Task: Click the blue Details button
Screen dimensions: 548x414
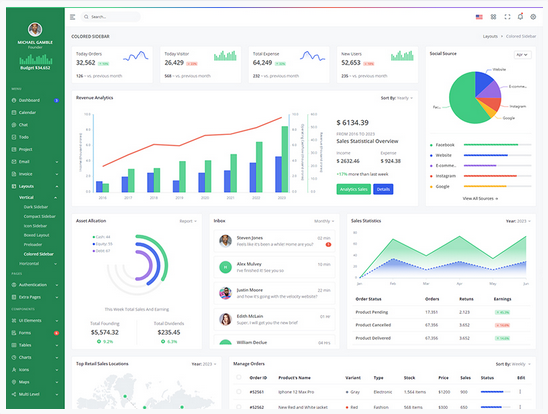Action: point(383,189)
